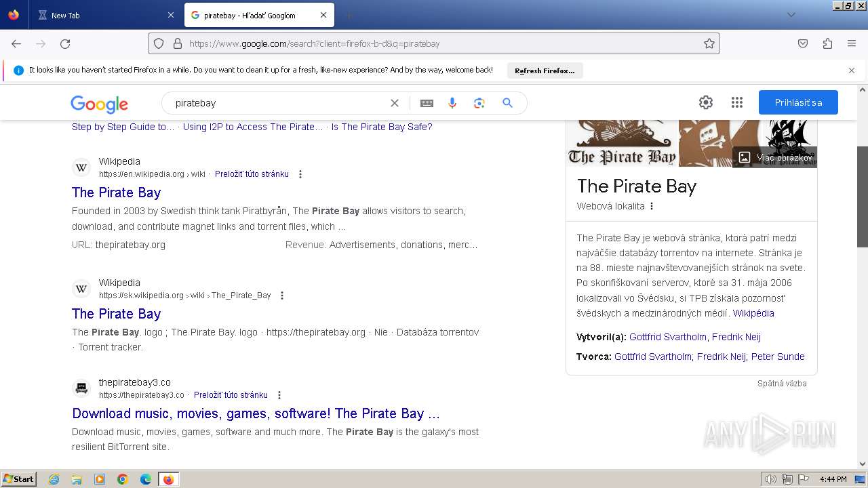868x488 pixels.
Task: Open Google on-screen keyboard input tool
Action: (427, 103)
